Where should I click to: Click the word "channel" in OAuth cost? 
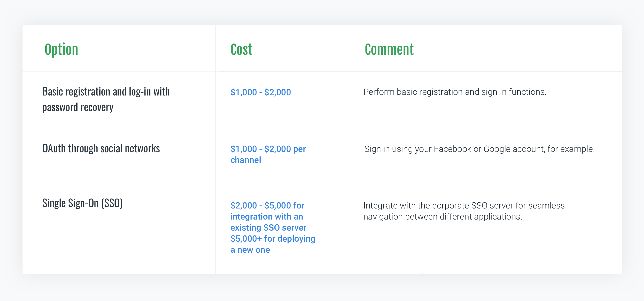(x=245, y=160)
